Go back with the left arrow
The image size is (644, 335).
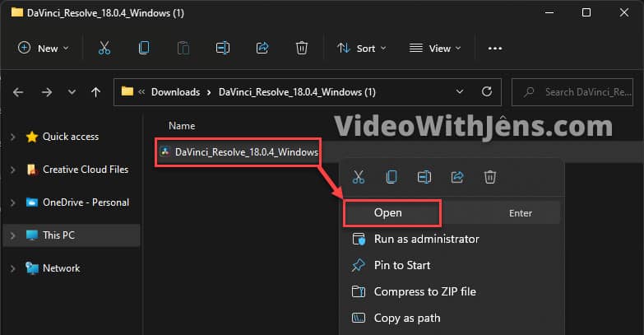point(18,92)
